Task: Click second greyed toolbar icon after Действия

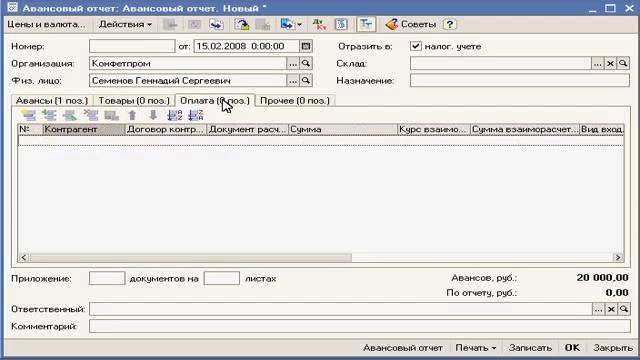Action: pyautogui.click(x=194, y=24)
